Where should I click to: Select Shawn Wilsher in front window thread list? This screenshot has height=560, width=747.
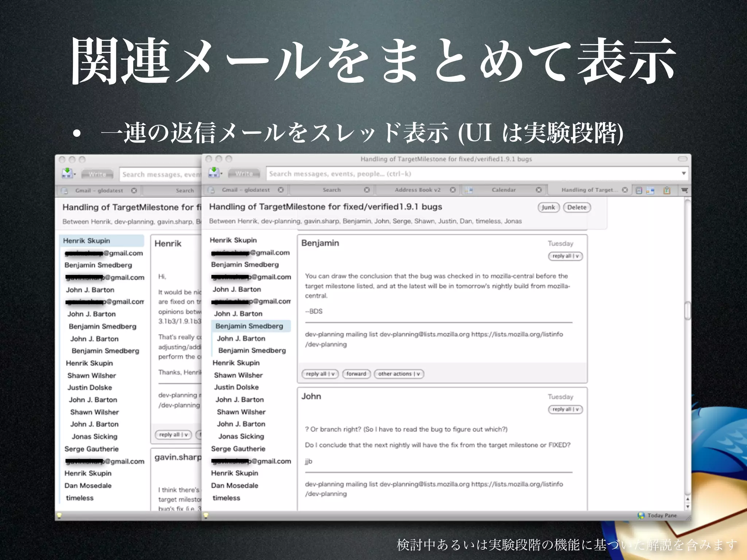tap(238, 375)
